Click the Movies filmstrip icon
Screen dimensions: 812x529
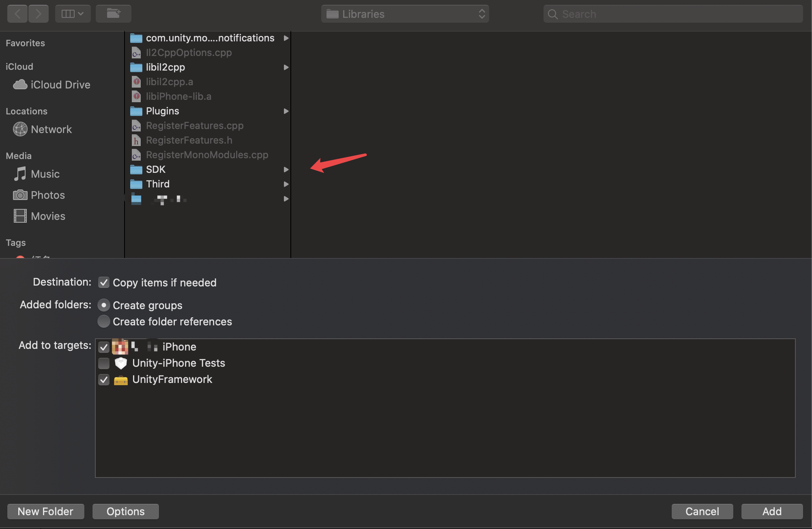click(20, 216)
